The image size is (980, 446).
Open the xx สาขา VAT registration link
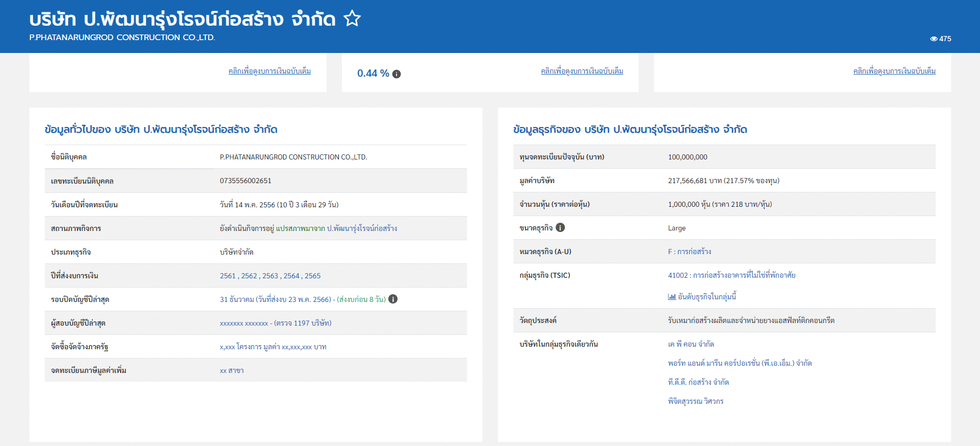[x=232, y=370]
